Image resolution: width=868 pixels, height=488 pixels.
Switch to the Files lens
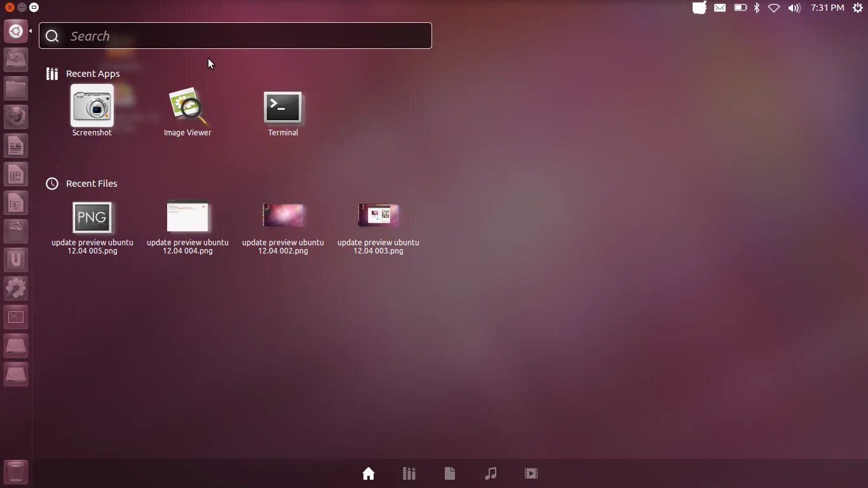450,473
